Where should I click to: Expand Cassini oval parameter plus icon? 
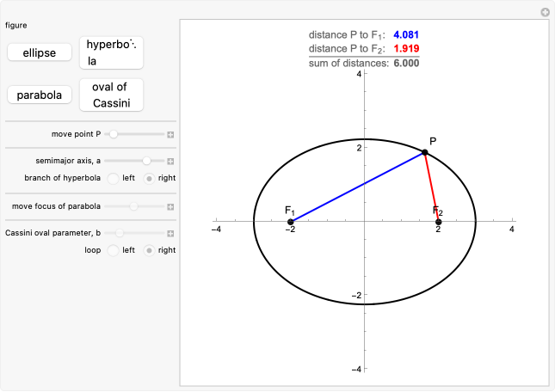(x=170, y=233)
